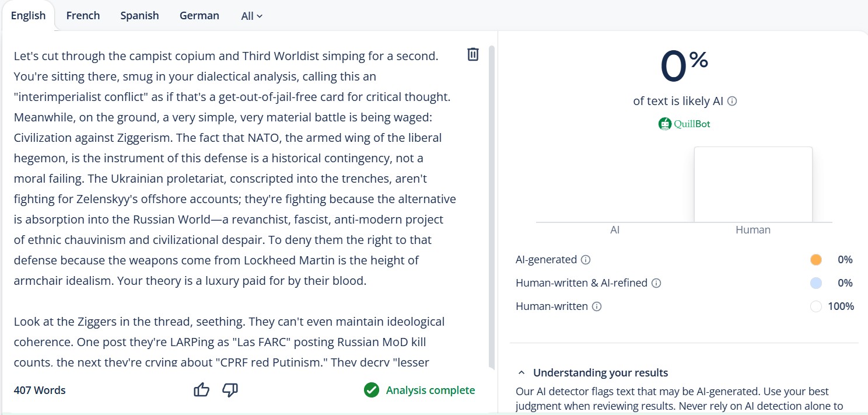Image resolution: width=868 pixels, height=415 pixels.
Task: Click the orange AI-generated color dot
Action: click(815, 260)
